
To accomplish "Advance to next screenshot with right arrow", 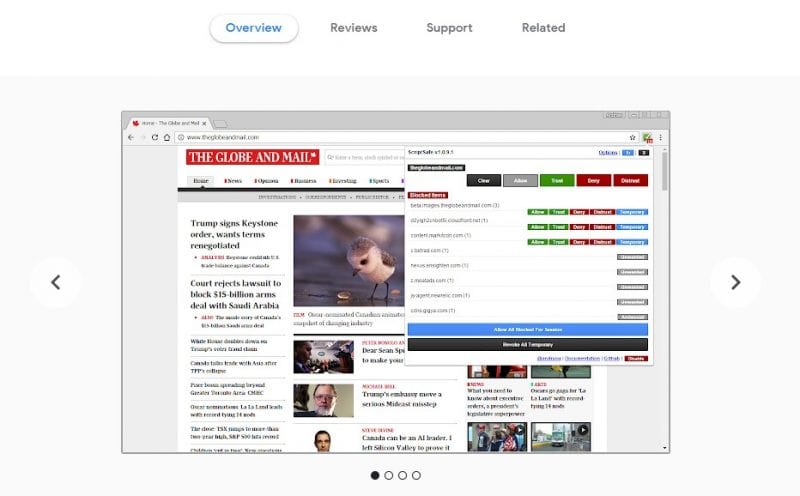I will [735, 282].
